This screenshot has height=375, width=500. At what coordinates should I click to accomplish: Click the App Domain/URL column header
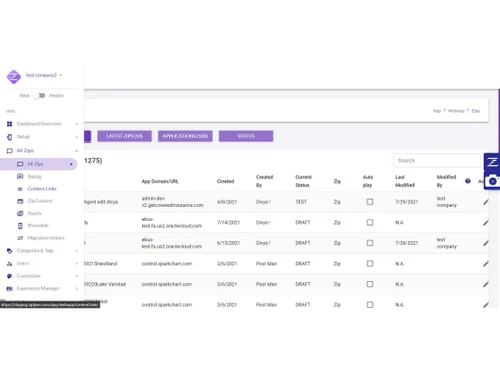click(x=160, y=181)
